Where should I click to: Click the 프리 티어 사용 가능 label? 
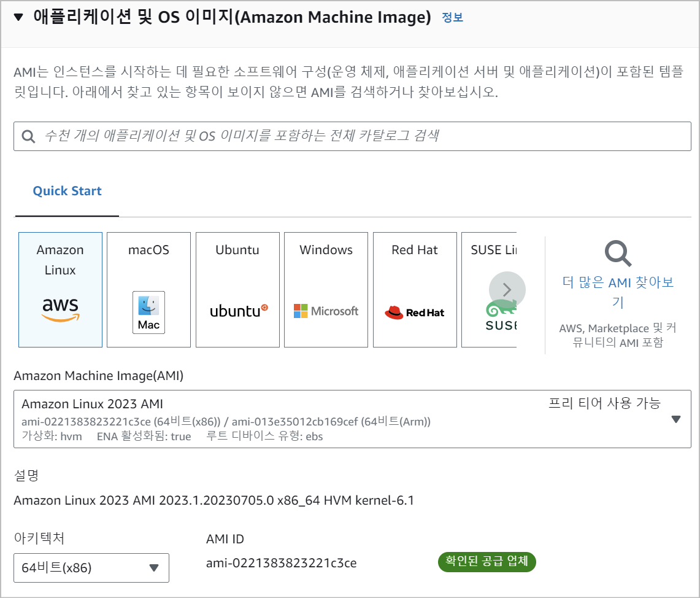[x=604, y=403]
